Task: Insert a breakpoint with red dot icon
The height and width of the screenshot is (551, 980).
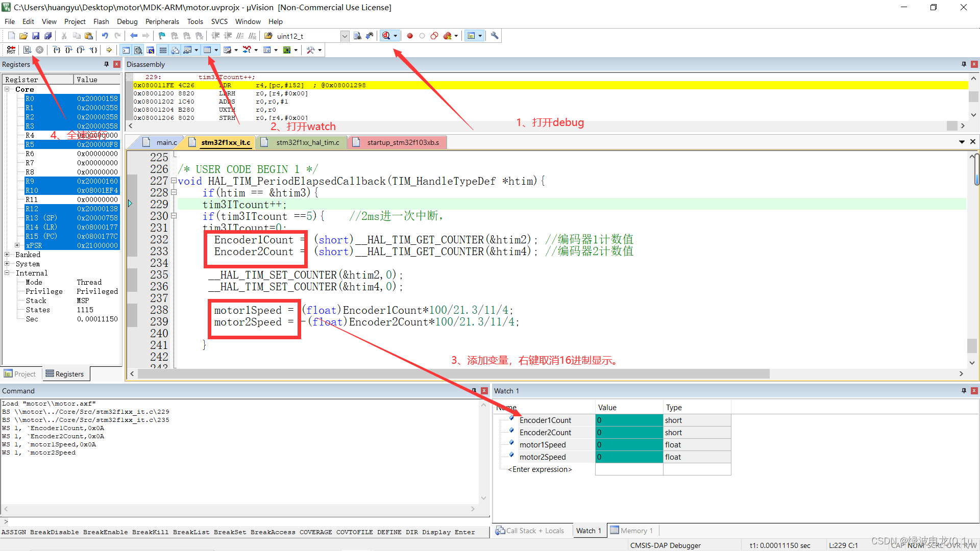Action: (x=409, y=36)
